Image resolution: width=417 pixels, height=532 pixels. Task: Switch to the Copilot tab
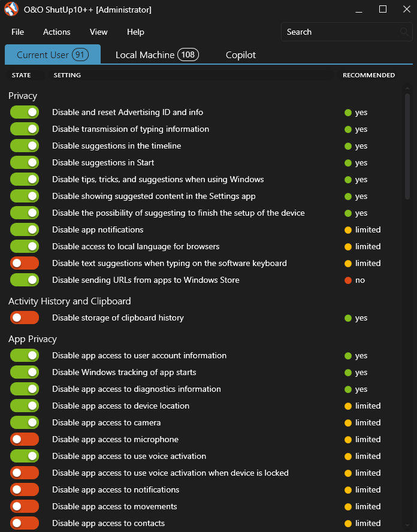coord(241,55)
